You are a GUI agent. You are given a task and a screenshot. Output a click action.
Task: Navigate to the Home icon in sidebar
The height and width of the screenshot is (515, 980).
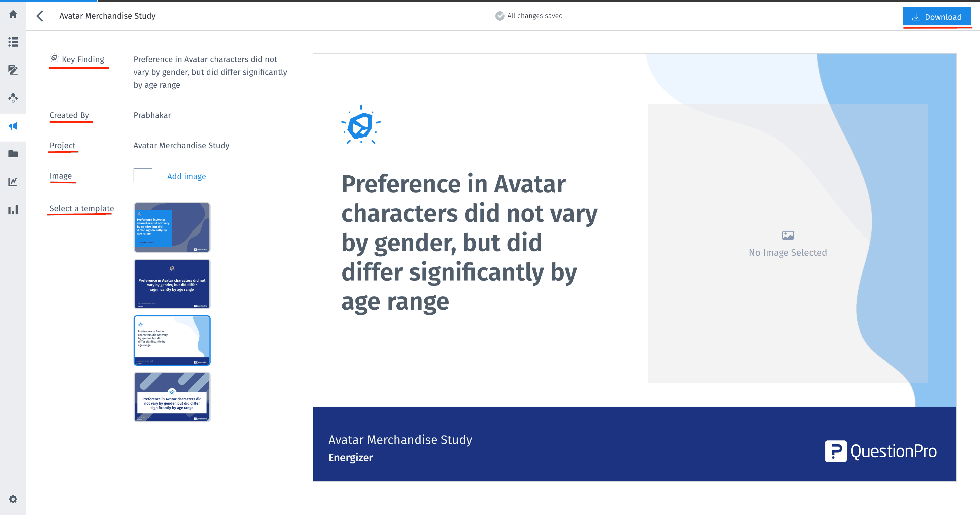(13, 14)
